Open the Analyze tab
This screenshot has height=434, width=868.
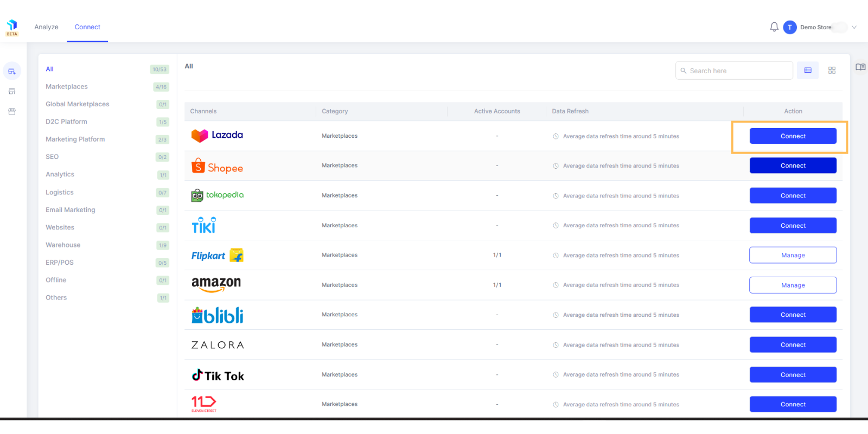pos(46,27)
